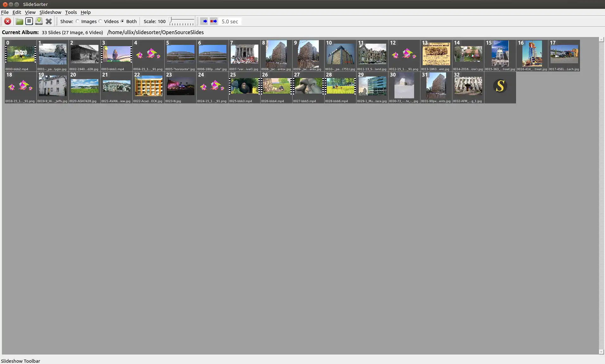Select slide 27 thumbnail 0027-bbb5.mp4
The image size is (605, 364).
click(x=308, y=87)
